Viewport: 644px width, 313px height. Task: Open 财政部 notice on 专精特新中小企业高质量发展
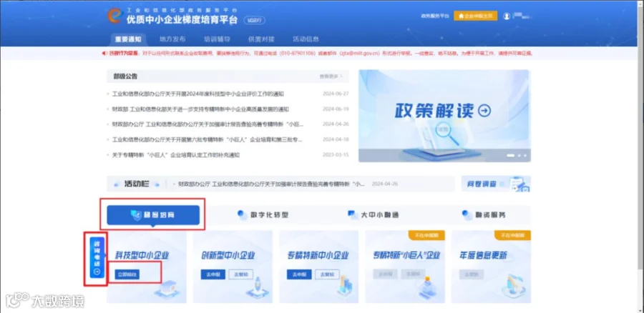pos(200,109)
